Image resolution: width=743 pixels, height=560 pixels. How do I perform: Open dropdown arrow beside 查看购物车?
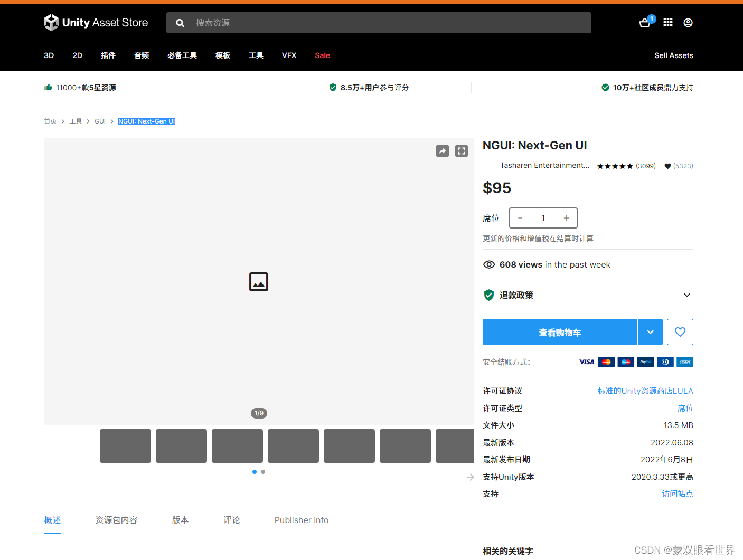651,332
